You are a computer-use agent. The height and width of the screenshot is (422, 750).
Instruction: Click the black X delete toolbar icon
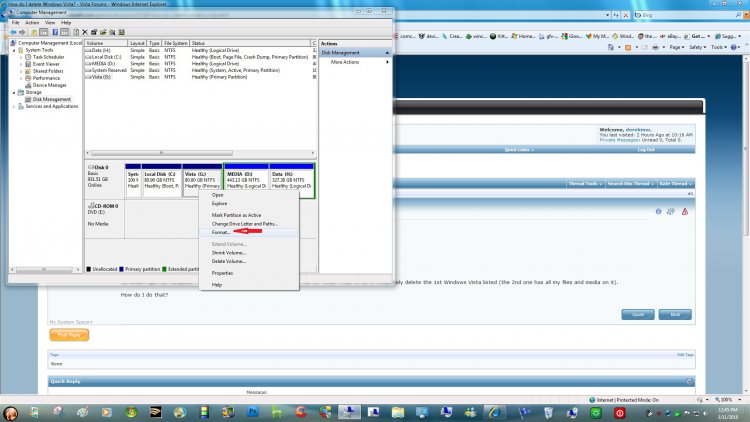85,32
